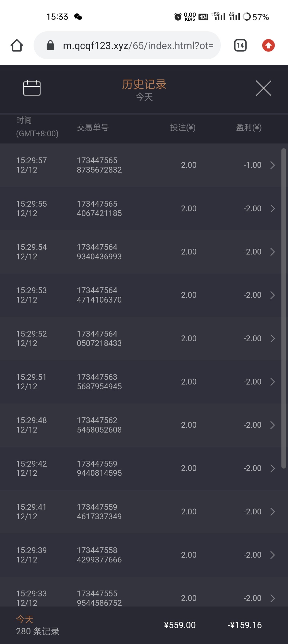The width and height of the screenshot is (288, 644).
Task: Click the URL address bar field
Action: (x=138, y=46)
